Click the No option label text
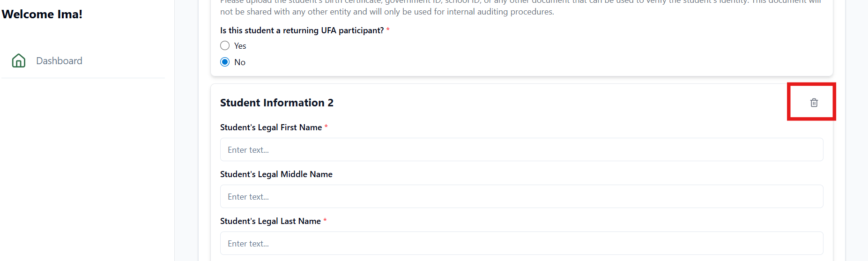 240,62
